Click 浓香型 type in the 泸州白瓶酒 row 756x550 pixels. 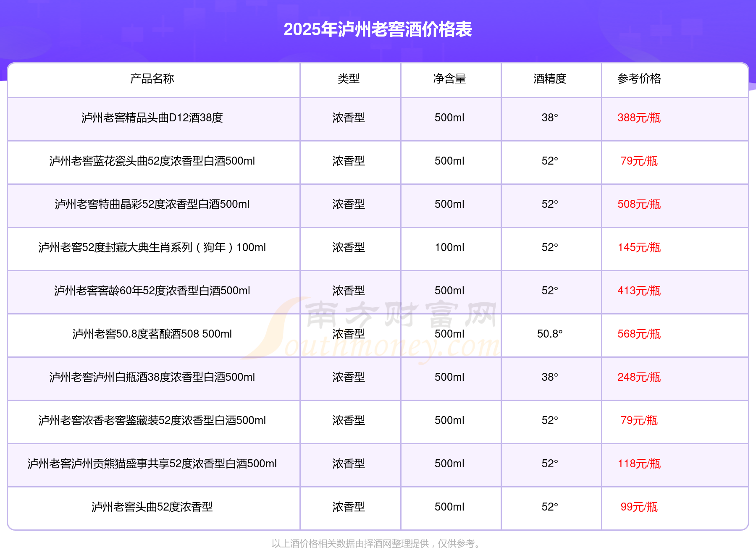[349, 377]
